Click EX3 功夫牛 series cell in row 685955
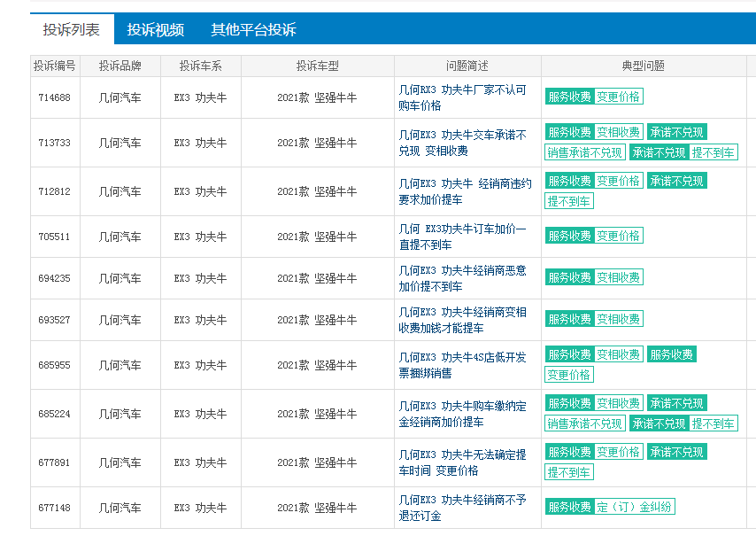The image size is (756, 536). click(201, 365)
